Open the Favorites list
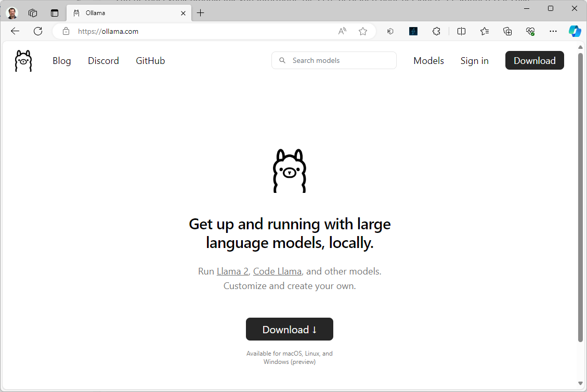587x392 pixels. click(x=485, y=31)
